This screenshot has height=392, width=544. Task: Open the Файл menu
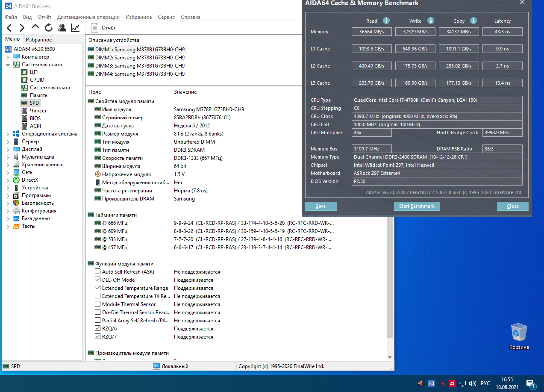(x=11, y=17)
